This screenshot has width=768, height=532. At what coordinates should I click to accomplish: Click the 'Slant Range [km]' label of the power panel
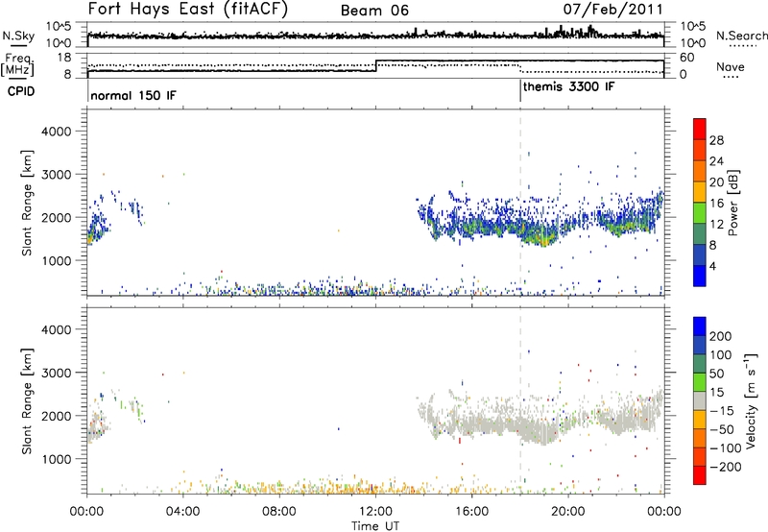[27, 203]
